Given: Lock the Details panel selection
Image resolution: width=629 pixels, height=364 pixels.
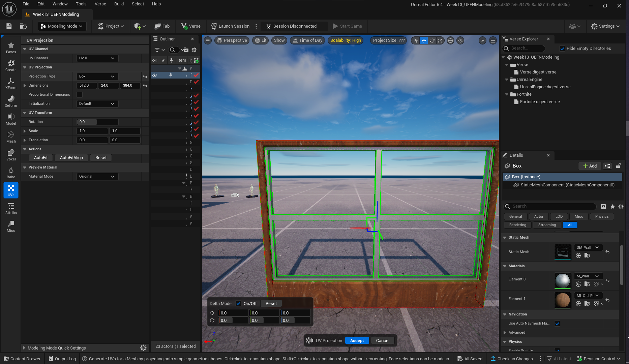Looking at the screenshot, I should 618,166.
